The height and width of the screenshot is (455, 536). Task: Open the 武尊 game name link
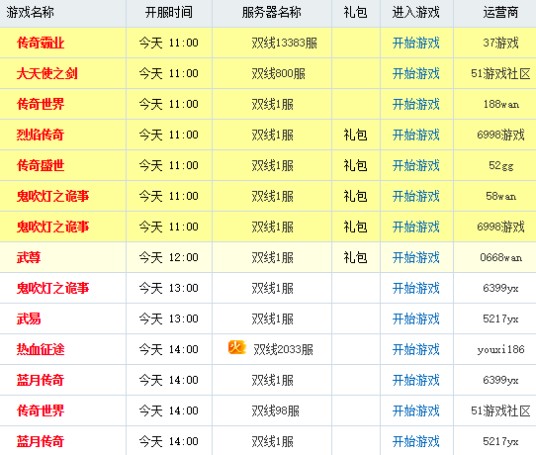coord(29,257)
